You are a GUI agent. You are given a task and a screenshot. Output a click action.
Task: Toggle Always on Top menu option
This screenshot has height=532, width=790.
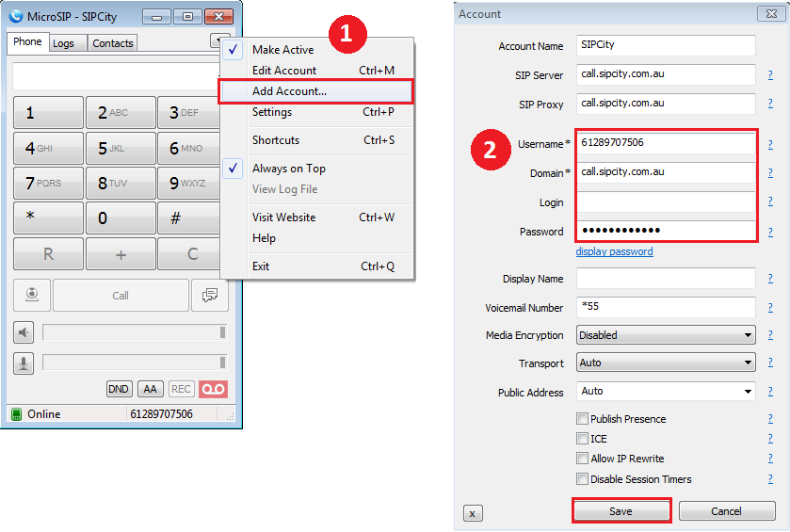click(317, 169)
